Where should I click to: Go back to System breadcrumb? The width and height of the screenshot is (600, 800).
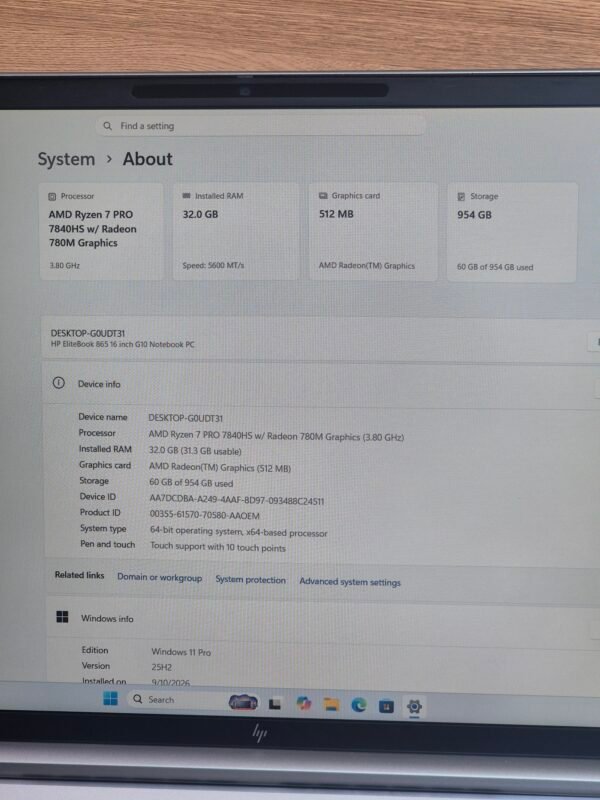click(66, 159)
